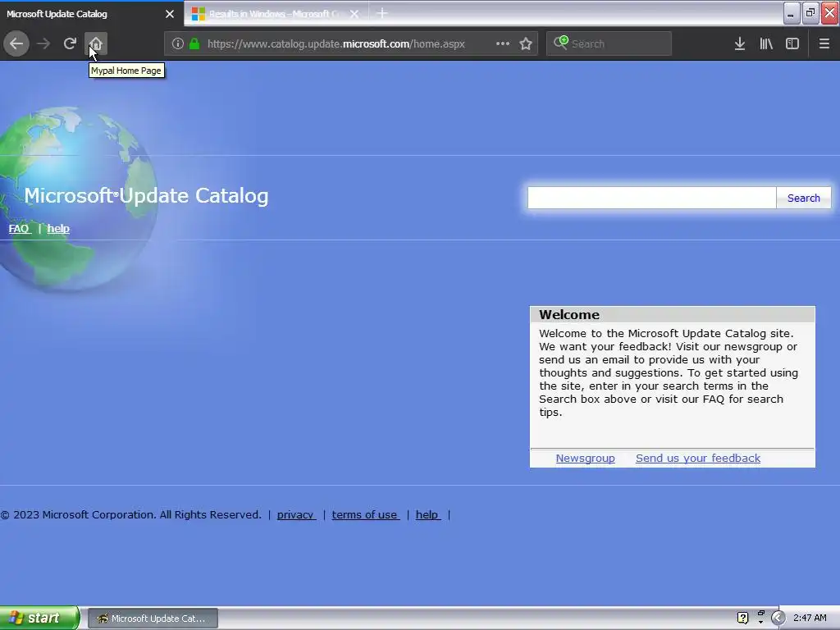The image size is (840, 630).
Task: Open the page actions three-dots menu
Action: 503,44
